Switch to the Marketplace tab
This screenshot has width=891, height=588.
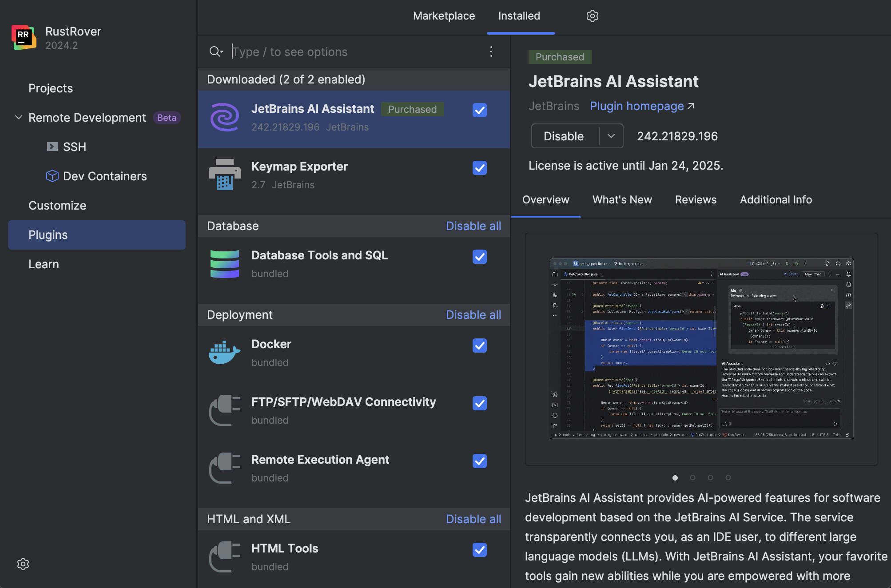(444, 16)
